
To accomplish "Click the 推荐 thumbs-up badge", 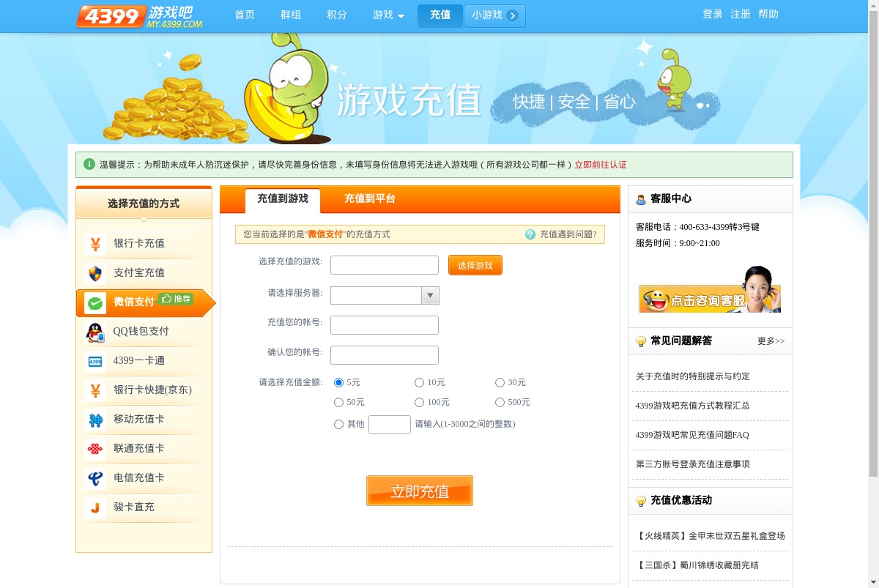I will 176,299.
